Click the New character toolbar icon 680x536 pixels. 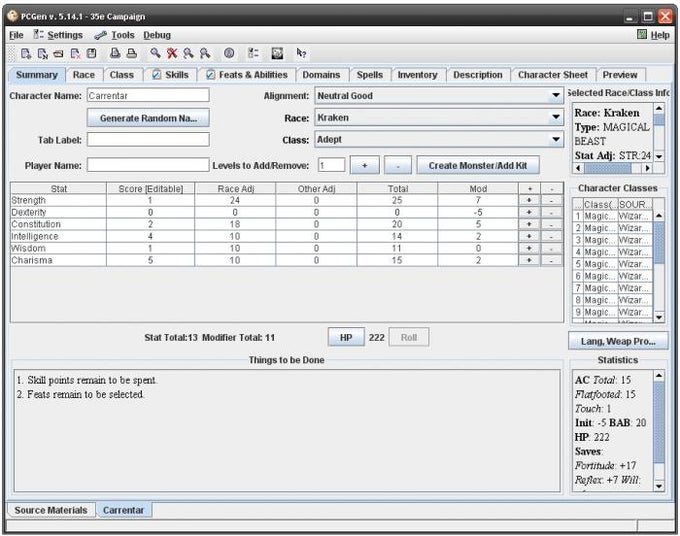click(x=27, y=54)
